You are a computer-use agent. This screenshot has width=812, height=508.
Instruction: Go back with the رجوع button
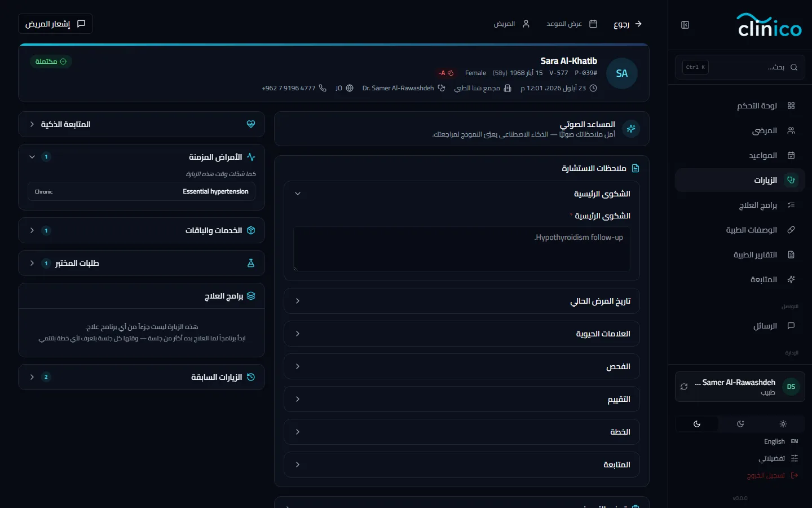pyautogui.click(x=628, y=24)
